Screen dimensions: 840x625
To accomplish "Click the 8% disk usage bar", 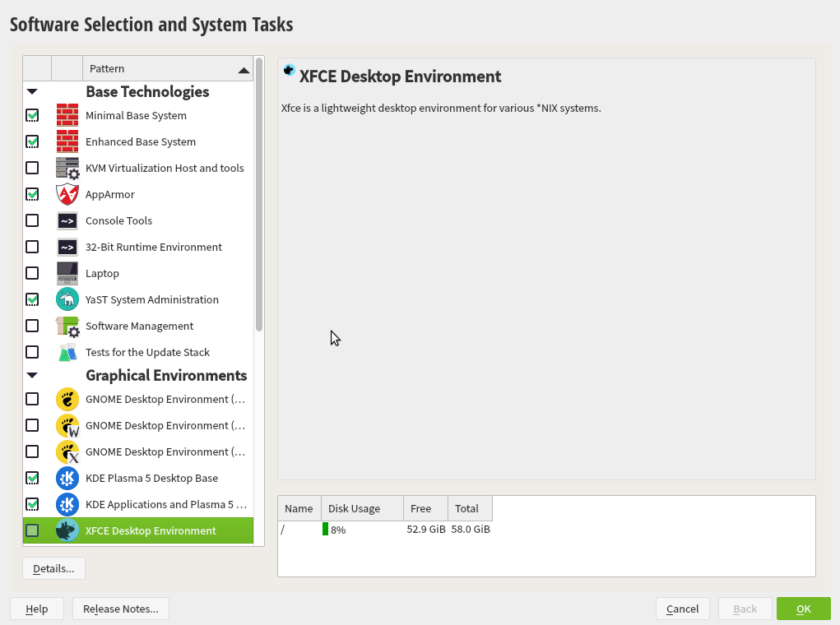I will click(325, 529).
